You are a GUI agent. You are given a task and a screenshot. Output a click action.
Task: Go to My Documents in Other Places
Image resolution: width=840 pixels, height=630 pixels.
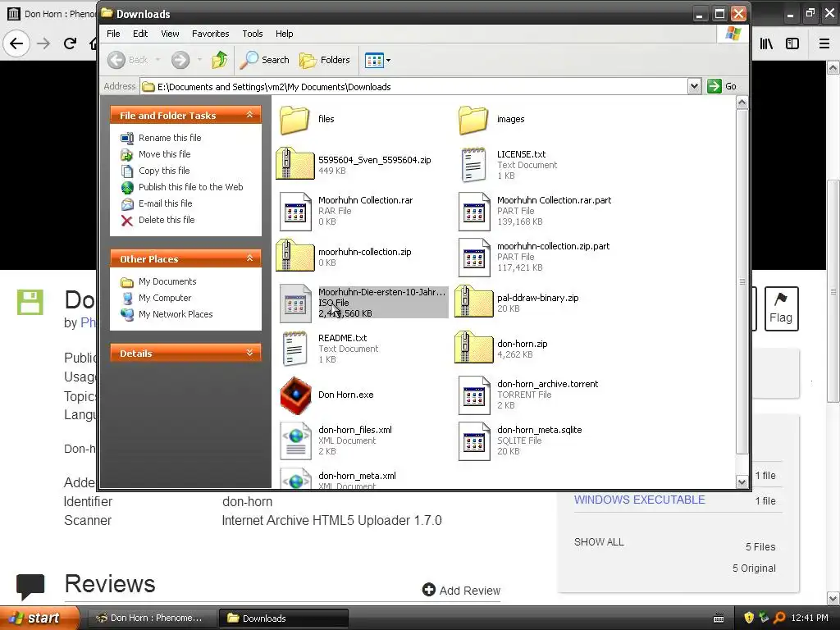(x=167, y=282)
